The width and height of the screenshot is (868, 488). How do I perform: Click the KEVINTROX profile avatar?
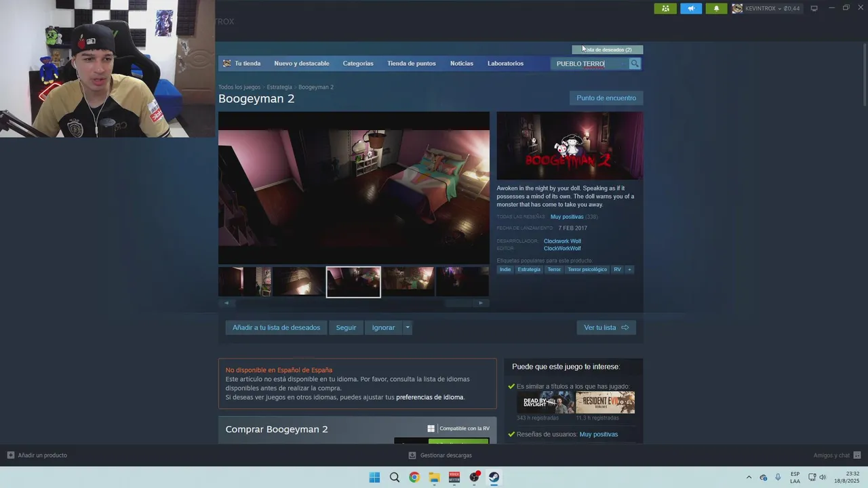click(x=737, y=8)
